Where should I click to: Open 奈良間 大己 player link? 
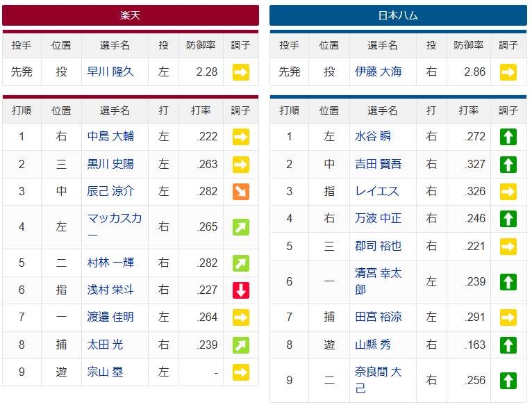tap(379, 380)
